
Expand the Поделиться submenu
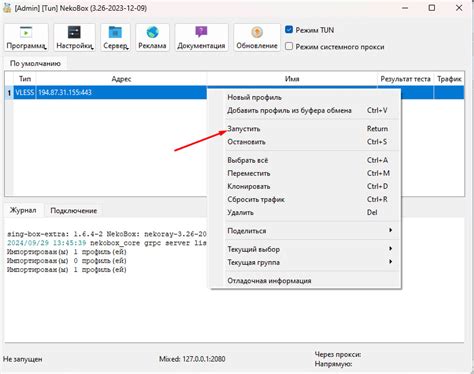[x=305, y=231]
